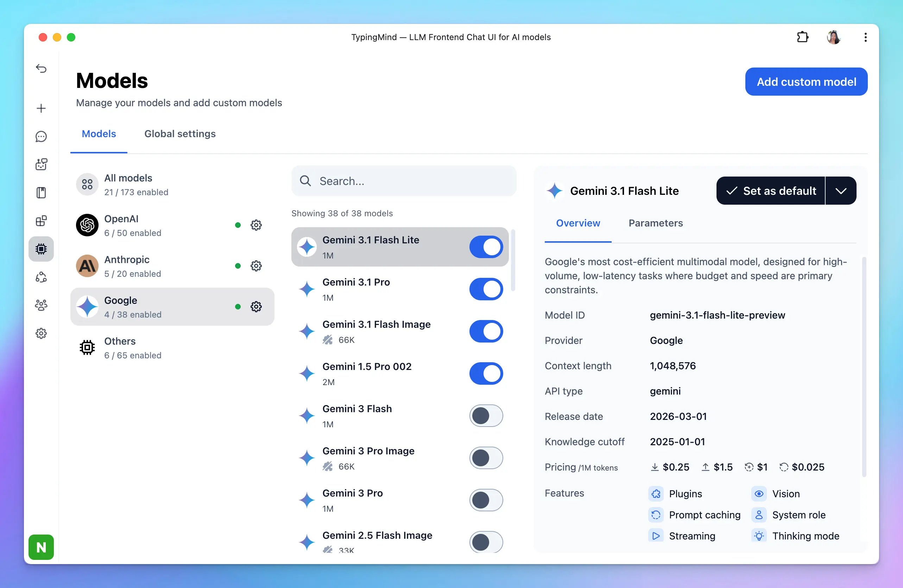Select All models category
The width and height of the screenshot is (903, 588).
click(x=172, y=184)
